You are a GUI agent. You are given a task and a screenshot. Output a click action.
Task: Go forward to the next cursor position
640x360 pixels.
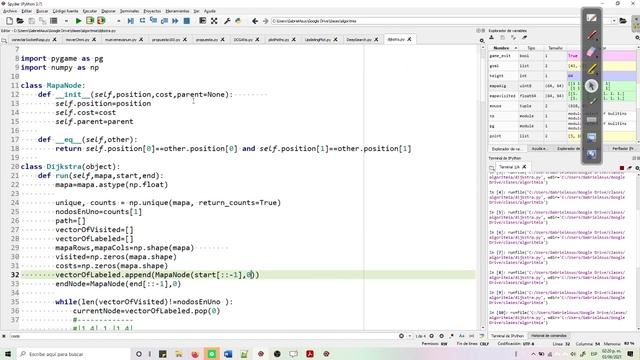point(265,21)
